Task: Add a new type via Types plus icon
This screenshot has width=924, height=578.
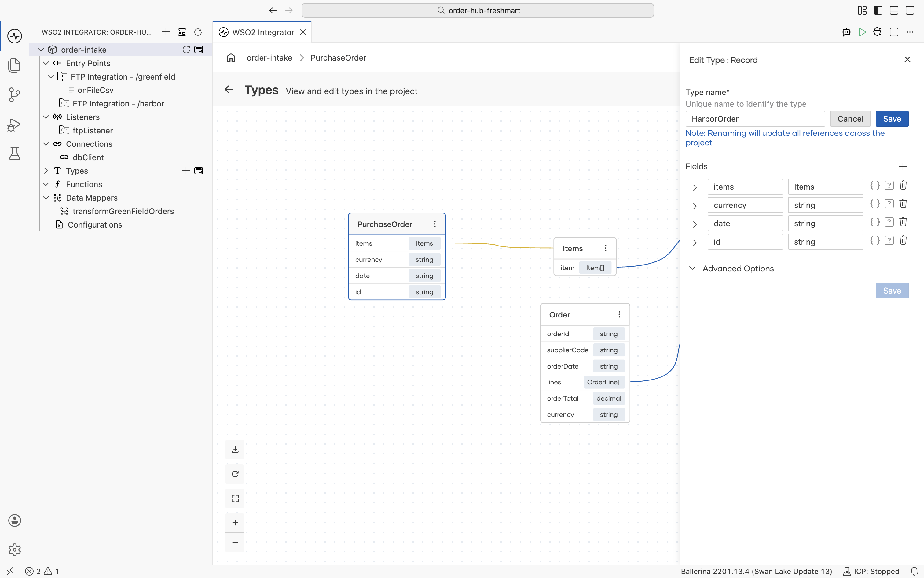Action: (186, 171)
